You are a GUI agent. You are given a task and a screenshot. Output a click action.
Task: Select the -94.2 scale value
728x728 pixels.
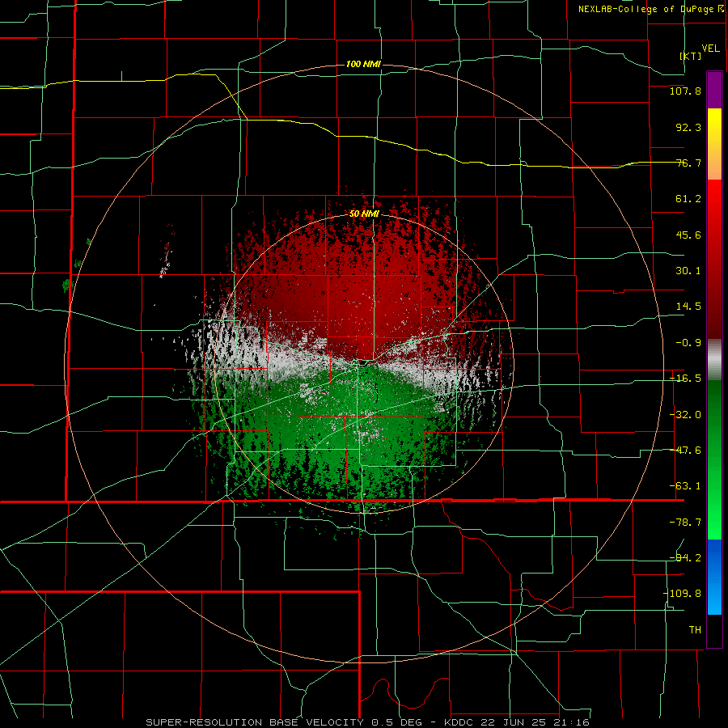pos(685,557)
